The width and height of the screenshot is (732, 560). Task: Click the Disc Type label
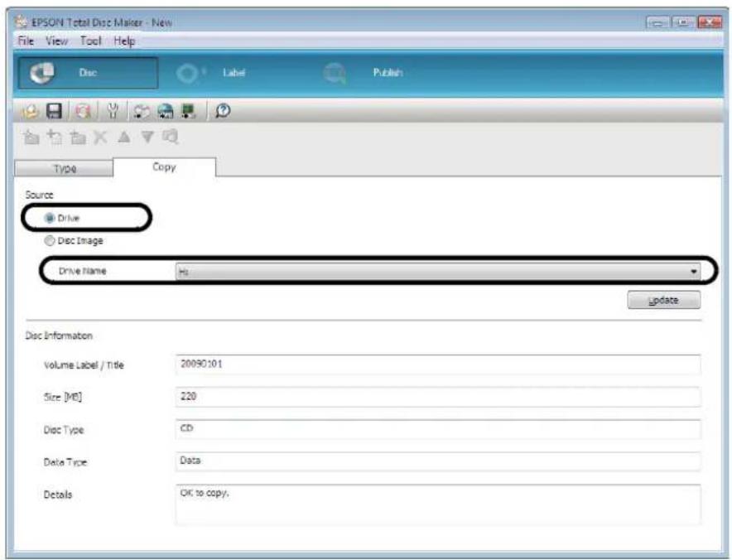[64, 430]
